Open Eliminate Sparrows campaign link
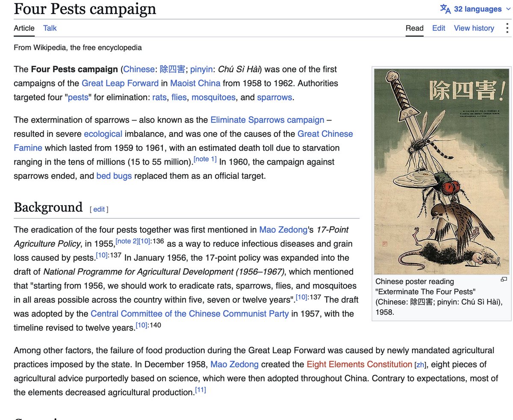 tap(267, 120)
